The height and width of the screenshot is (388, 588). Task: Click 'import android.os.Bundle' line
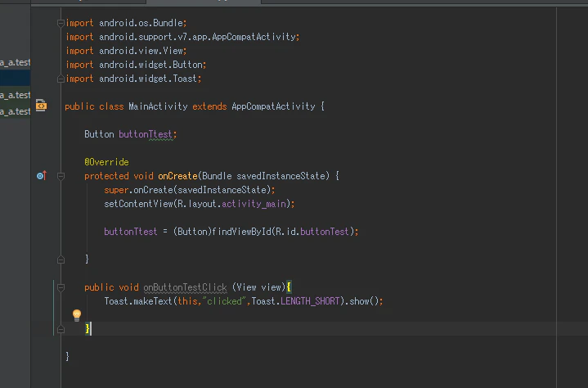126,23
